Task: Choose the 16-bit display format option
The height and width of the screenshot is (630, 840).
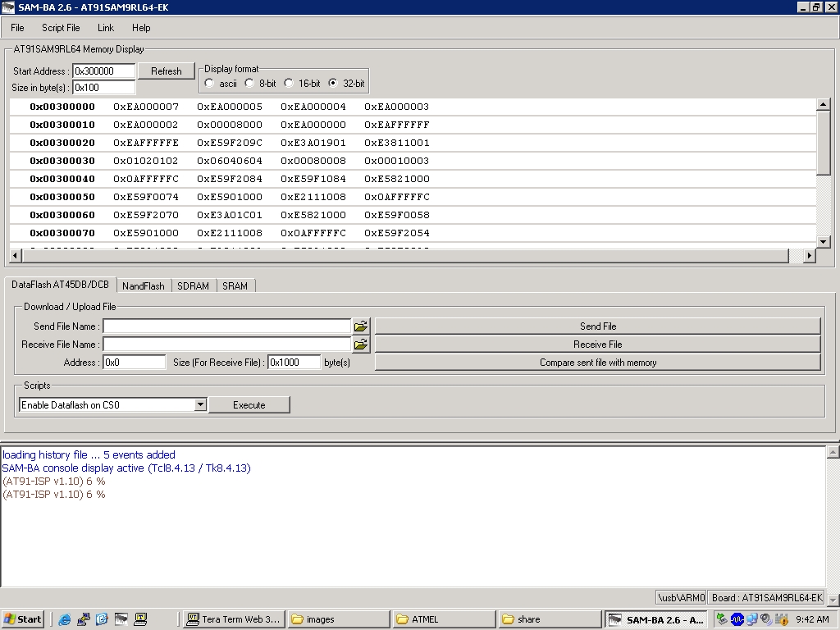Action: point(289,84)
